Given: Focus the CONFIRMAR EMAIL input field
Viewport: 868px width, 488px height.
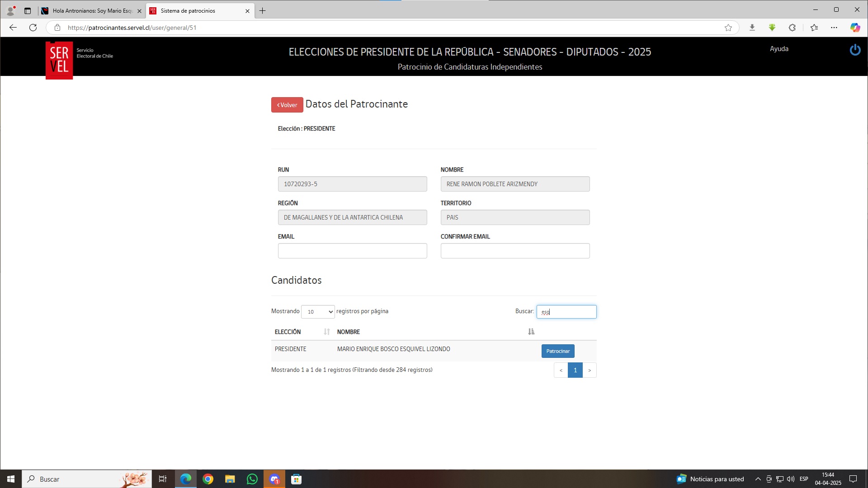Looking at the screenshot, I should (x=515, y=251).
